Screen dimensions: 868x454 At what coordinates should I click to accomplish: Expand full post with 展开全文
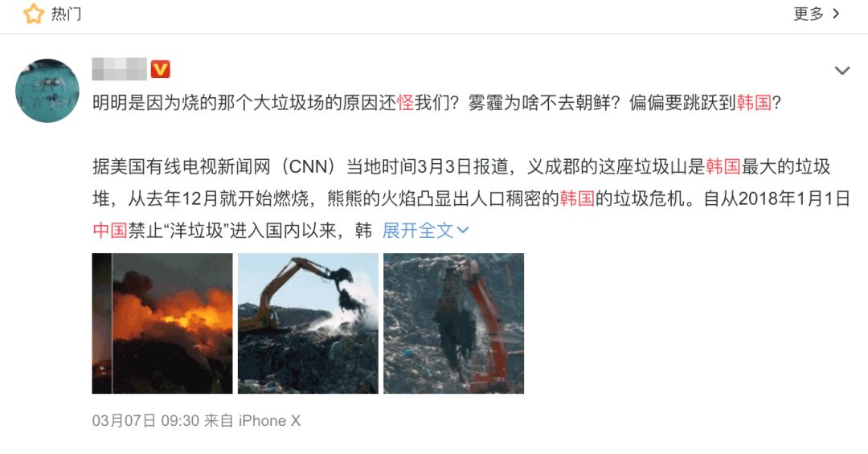[425, 231]
